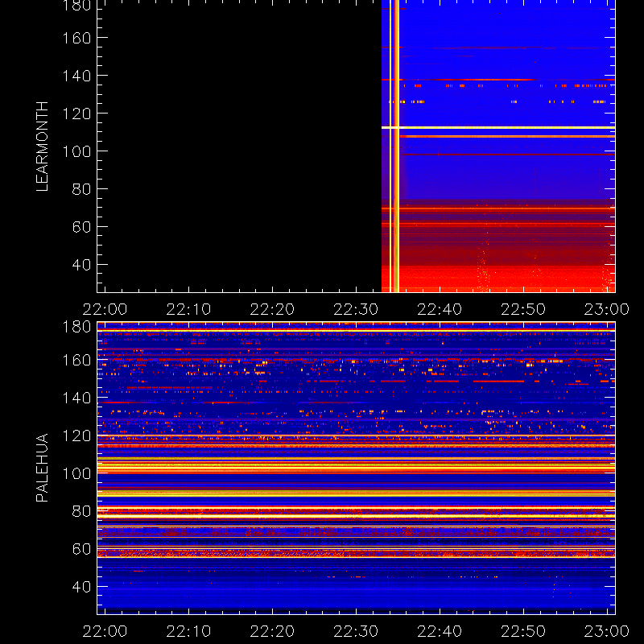Click 22:20 time label under LEARMONTH plot
Viewport: 644px width, 644px height.
pos(273,309)
